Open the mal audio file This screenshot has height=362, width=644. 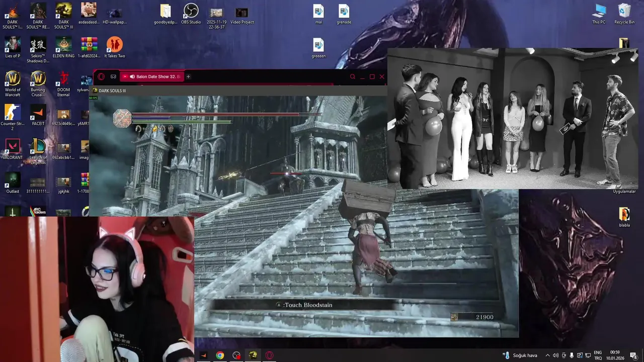[318, 14]
